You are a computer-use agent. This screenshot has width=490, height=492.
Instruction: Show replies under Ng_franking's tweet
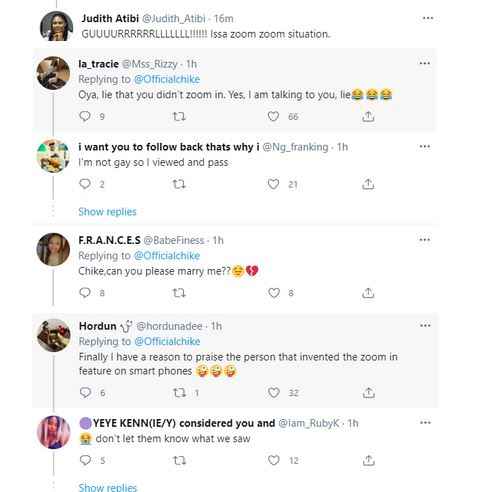pos(107,212)
